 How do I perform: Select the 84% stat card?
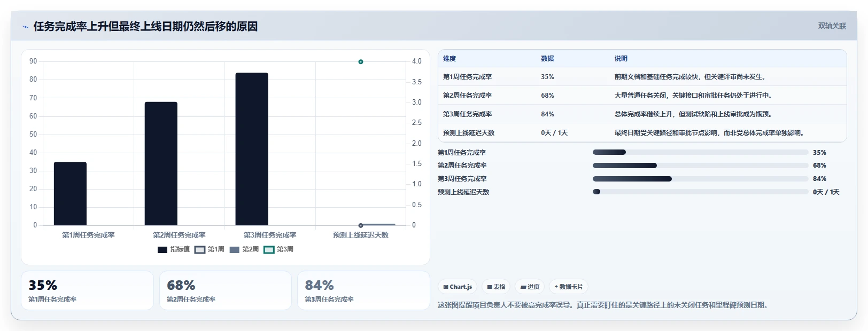(363, 290)
